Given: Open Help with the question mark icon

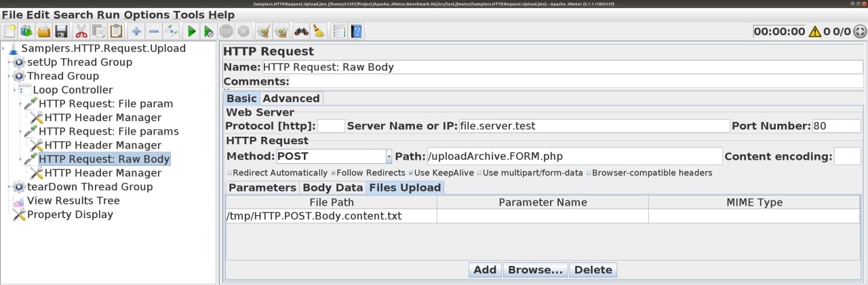Looking at the screenshot, I should point(356,31).
